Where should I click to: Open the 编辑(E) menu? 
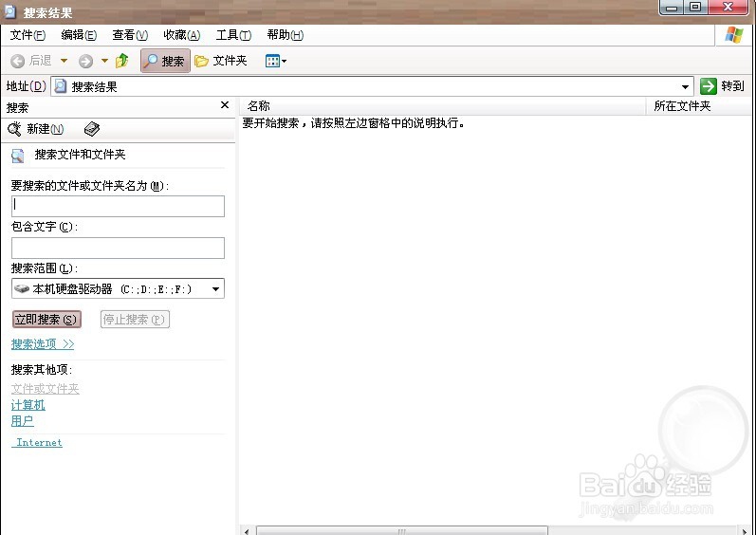[x=79, y=35]
